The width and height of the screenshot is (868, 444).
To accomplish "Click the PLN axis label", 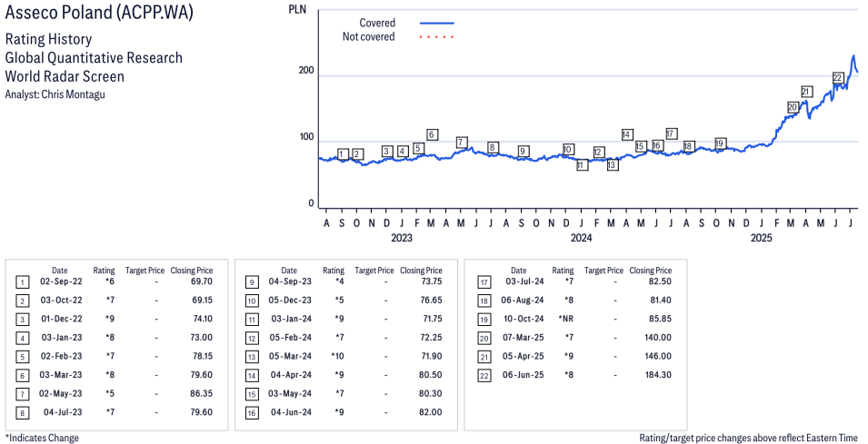I will tap(296, 9).
